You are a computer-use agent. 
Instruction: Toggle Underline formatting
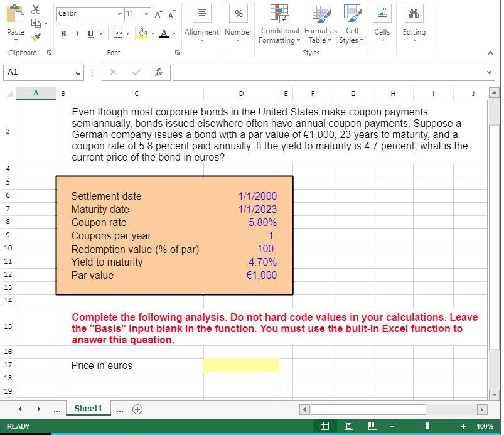pyautogui.click(x=90, y=34)
